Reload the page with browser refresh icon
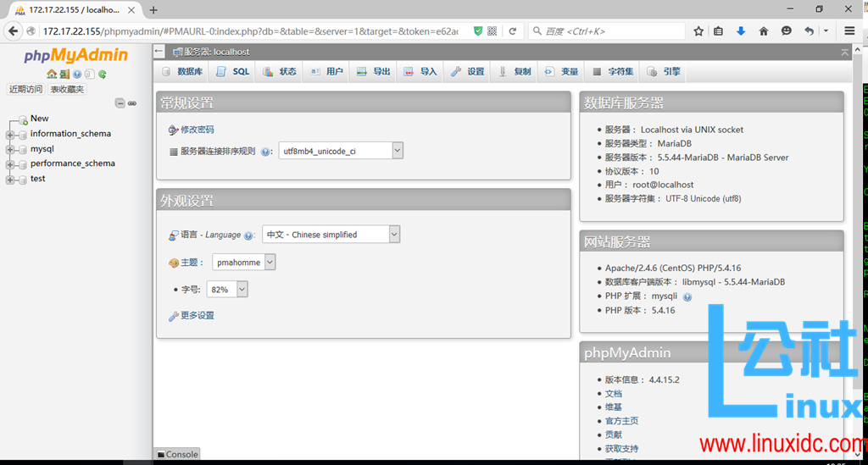The image size is (868, 465). (513, 31)
